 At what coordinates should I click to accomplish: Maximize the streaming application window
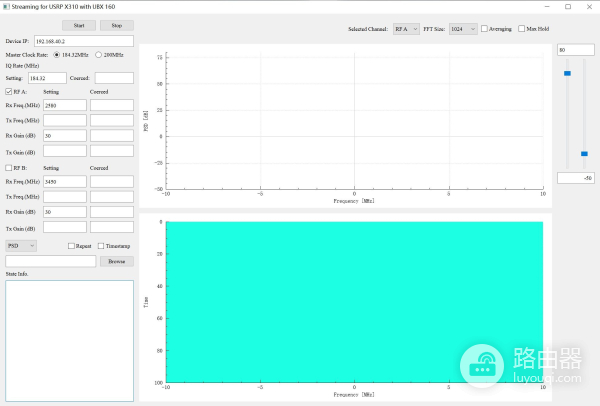coord(568,6)
